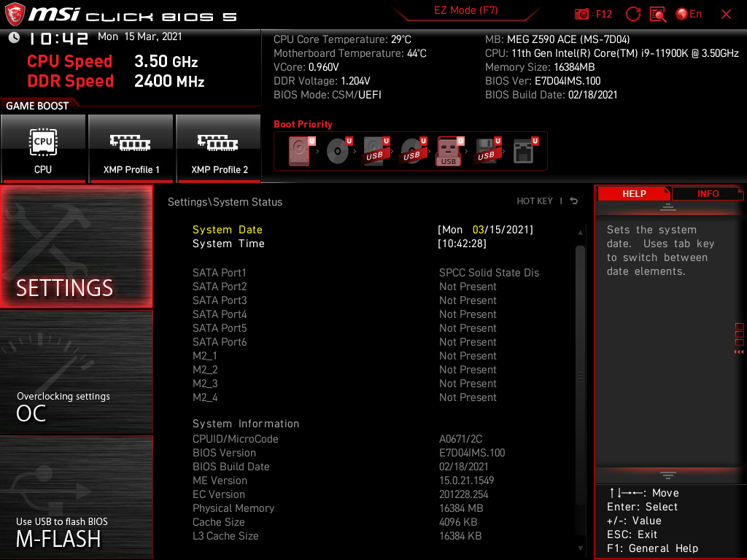This screenshot has height=560, width=747.
Task: Select the network boot device icon
Action: [525, 151]
